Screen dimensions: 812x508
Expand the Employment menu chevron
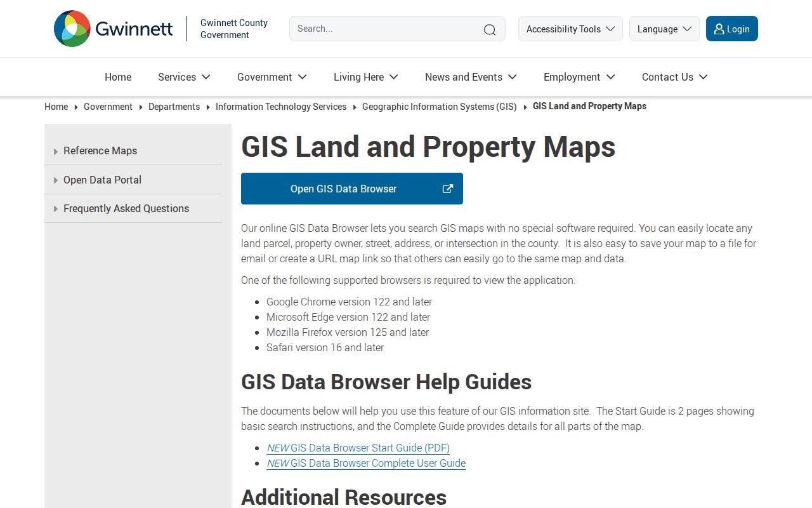(x=611, y=77)
